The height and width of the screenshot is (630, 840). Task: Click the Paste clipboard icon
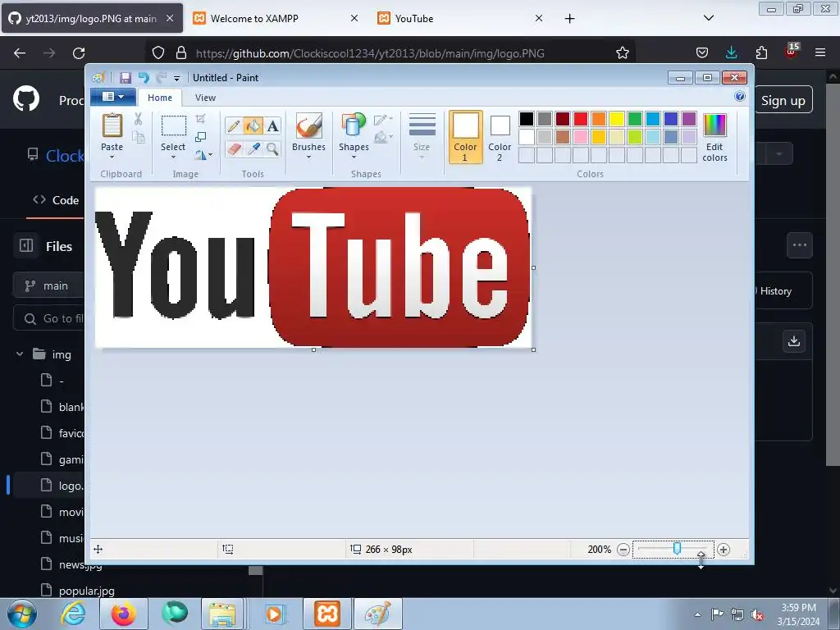click(x=112, y=126)
